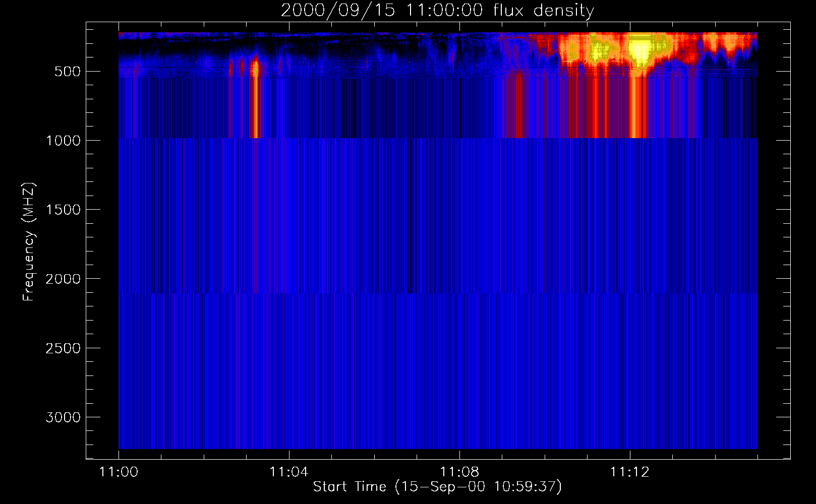Screen dimensions: 816x504
Task: Select the 11:12 time tick label
Action: coord(629,472)
